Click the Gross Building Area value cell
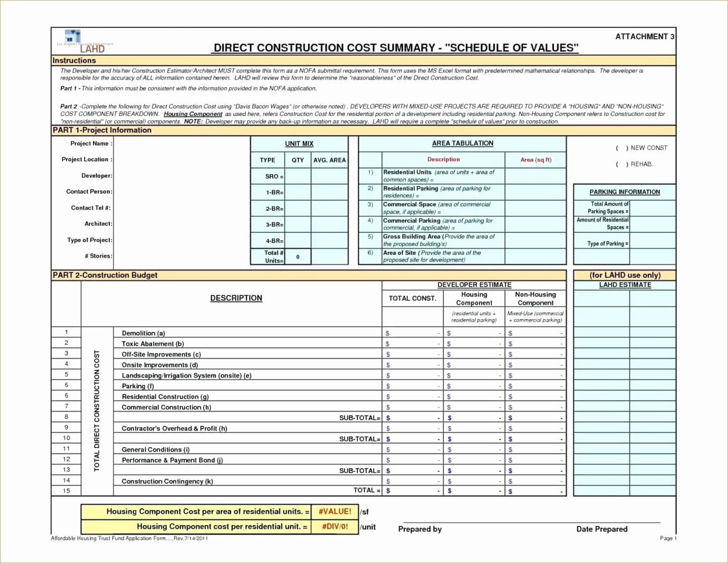Screen dimensions: 728x563 (x=535, y=240)
